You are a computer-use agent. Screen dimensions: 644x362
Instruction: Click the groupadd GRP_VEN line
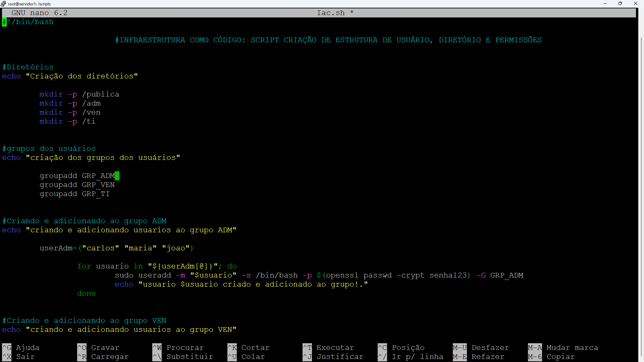[77, 185]
